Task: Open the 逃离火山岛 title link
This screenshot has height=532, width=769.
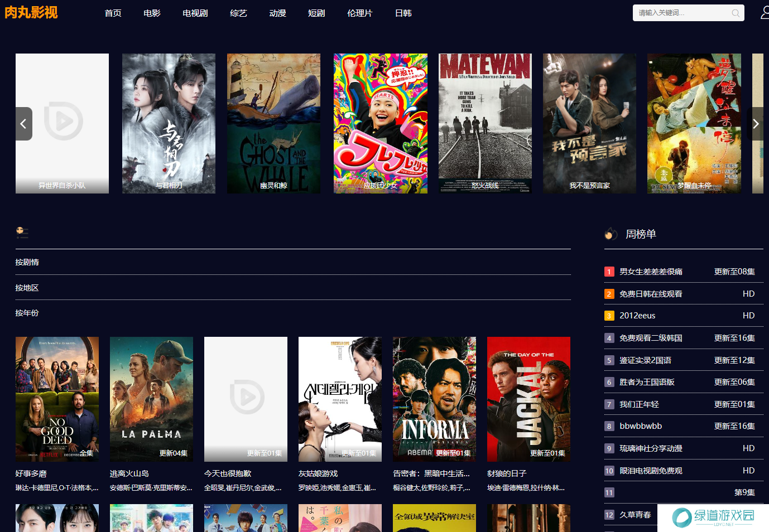Action: [x=129, y=473]
